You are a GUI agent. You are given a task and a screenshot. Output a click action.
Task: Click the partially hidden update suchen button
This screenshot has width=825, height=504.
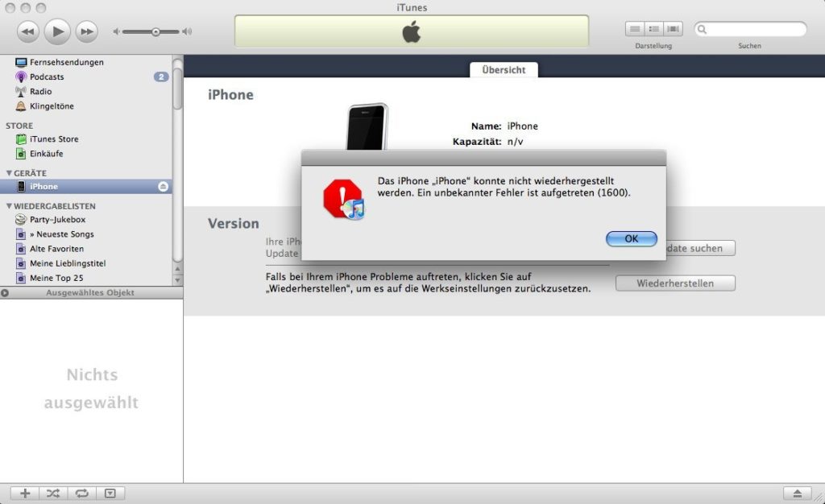point(700,248)
